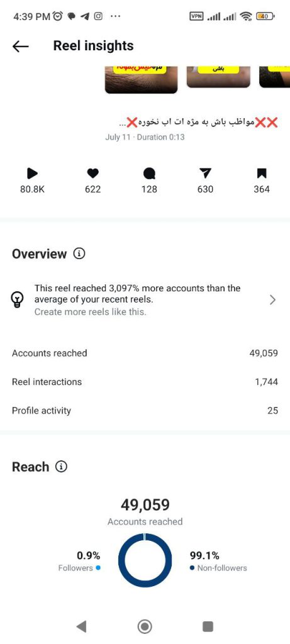Image resolution: width=290 pixels, height=644 pixels.
Task: Tap the shares paper-plane icon
Action: point(205,174)
